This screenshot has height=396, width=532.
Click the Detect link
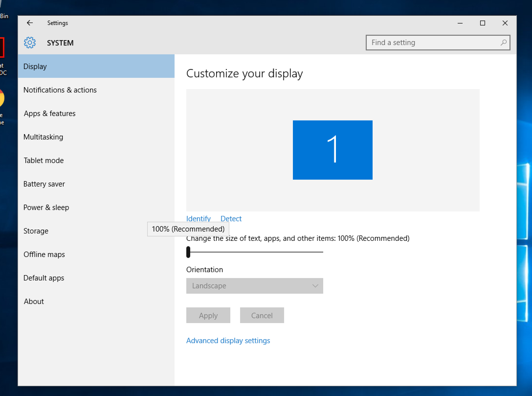pyautogui.click(x=231, y=219)
